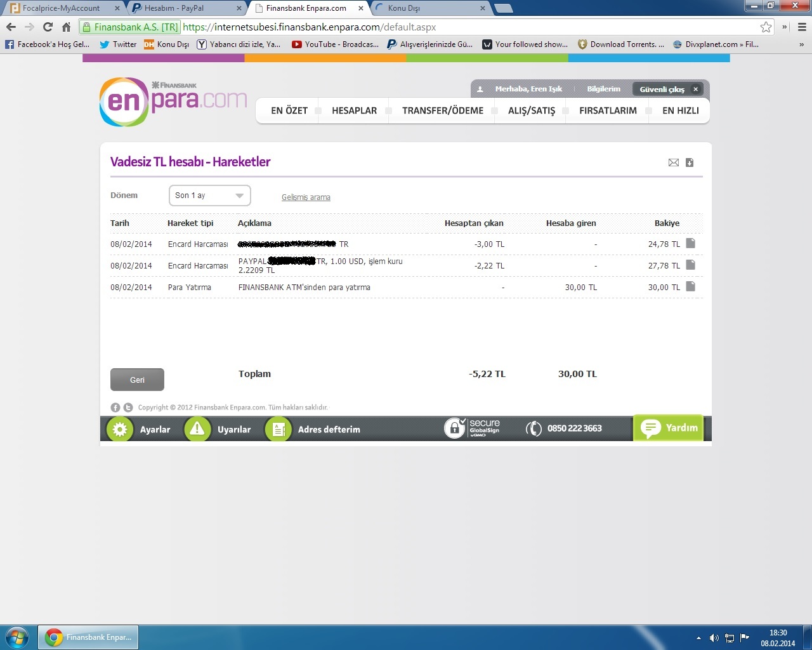This screenshot has width=812, height=650.
Task: Click the volume icon in system tray
Action: (714, 638)
